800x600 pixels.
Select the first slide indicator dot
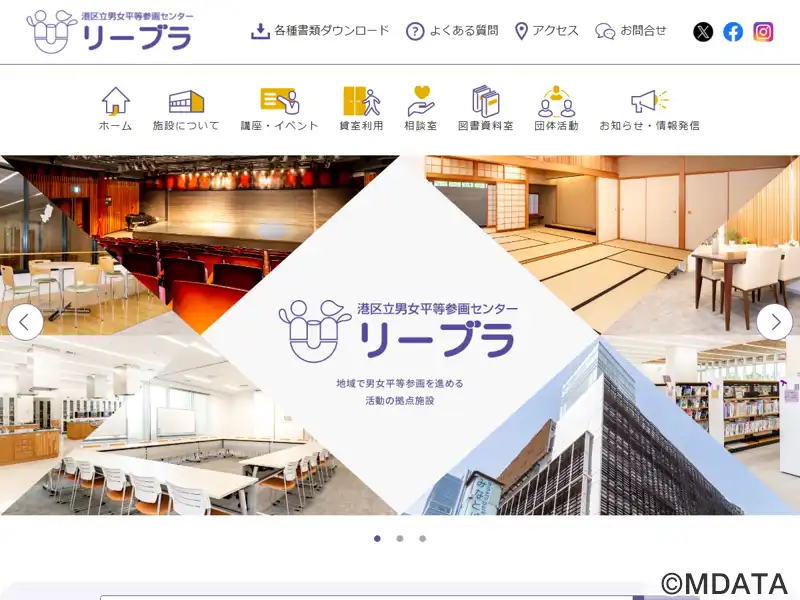(x=377, y=538)
